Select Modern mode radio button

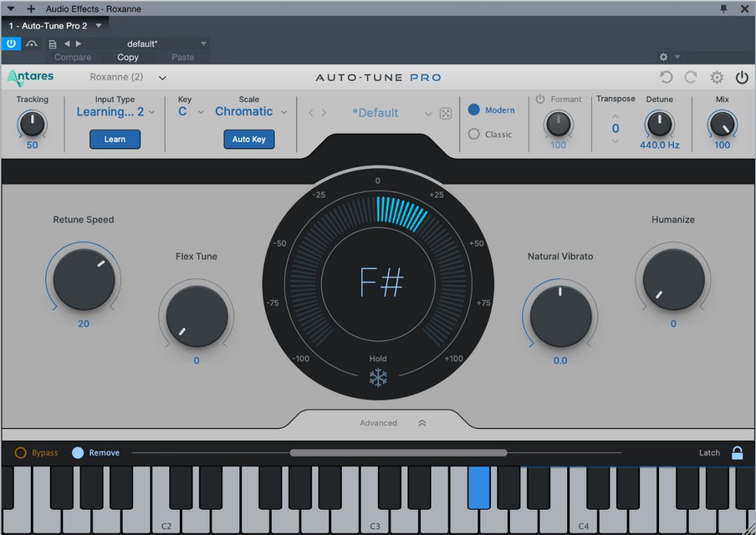[474, 110]
